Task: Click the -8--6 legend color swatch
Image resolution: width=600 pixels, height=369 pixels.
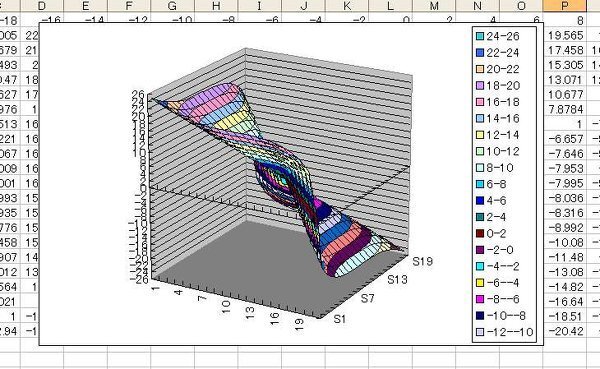Action: point(480,299)
